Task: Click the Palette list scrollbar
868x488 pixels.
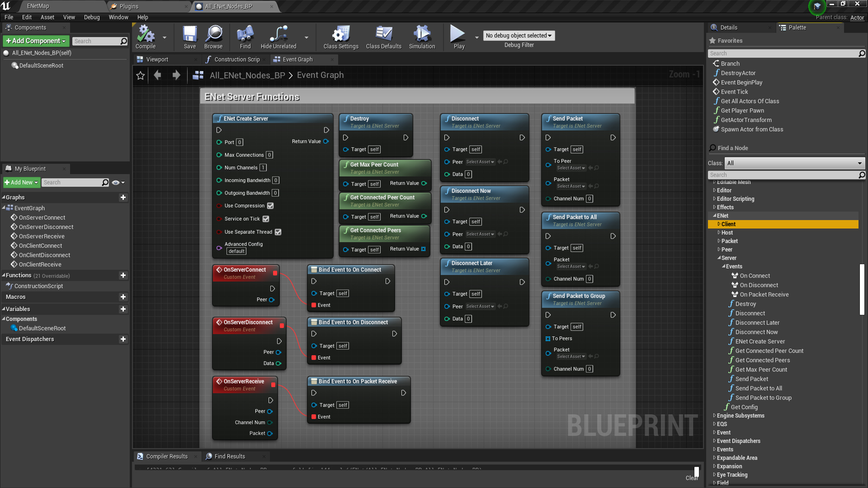Action: [862, 289]
